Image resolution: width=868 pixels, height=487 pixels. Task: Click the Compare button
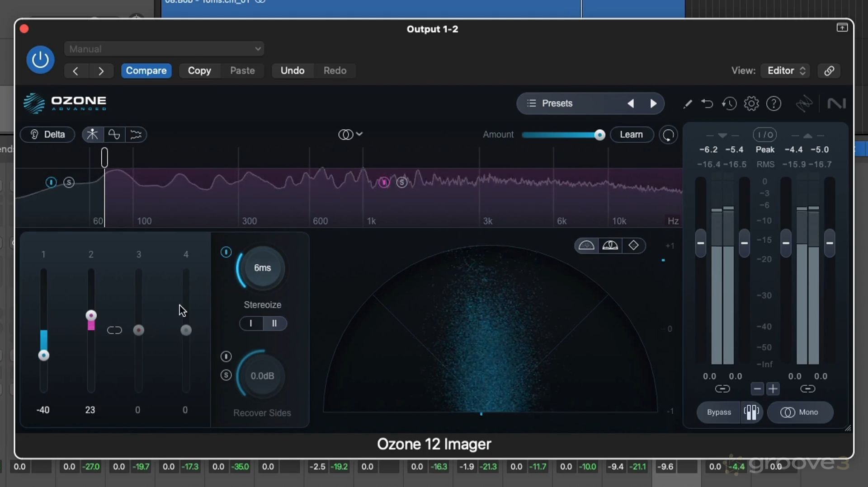pos(146,70)
